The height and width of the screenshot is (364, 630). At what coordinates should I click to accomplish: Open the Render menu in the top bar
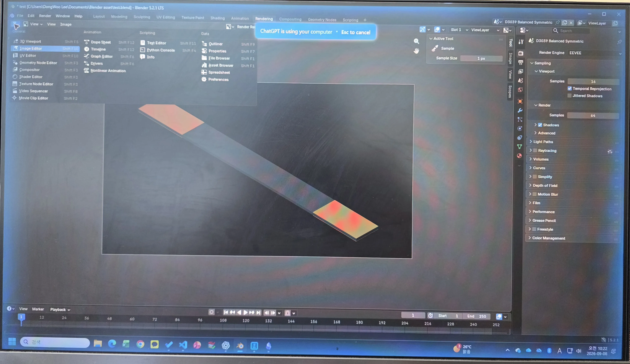(x=45, y=16)
